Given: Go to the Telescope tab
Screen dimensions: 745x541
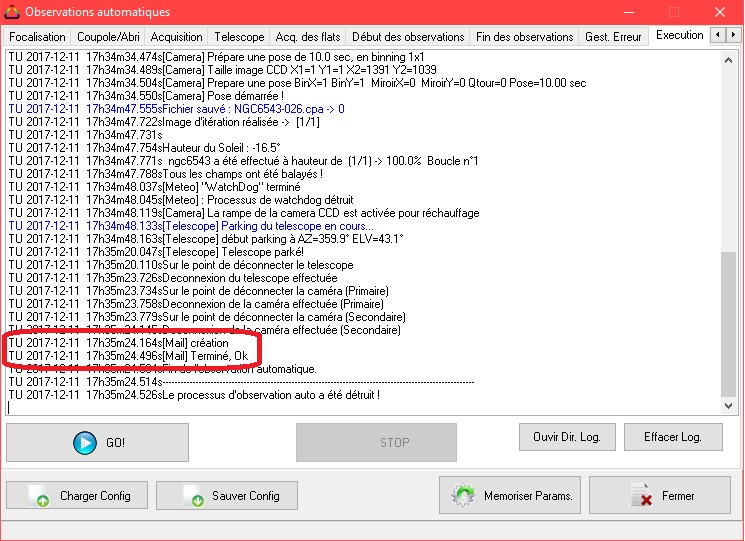Looking at the screenshot, I should [239, 37].
